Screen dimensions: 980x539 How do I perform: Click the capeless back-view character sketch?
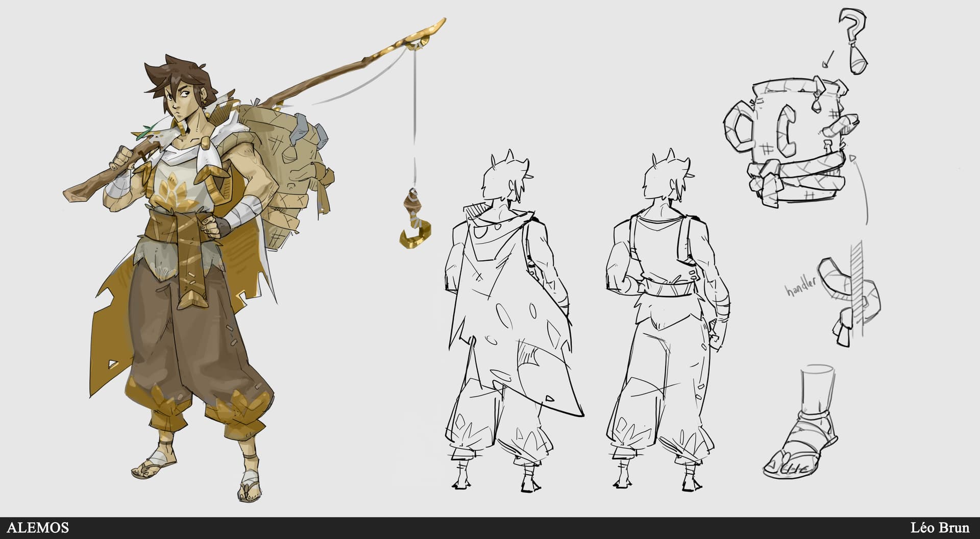[667, 322]
